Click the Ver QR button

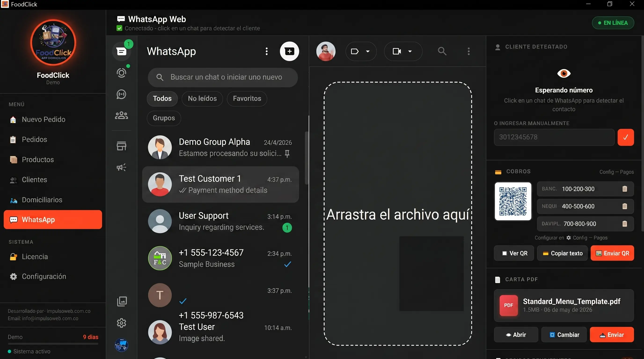(x=514, y=253)
